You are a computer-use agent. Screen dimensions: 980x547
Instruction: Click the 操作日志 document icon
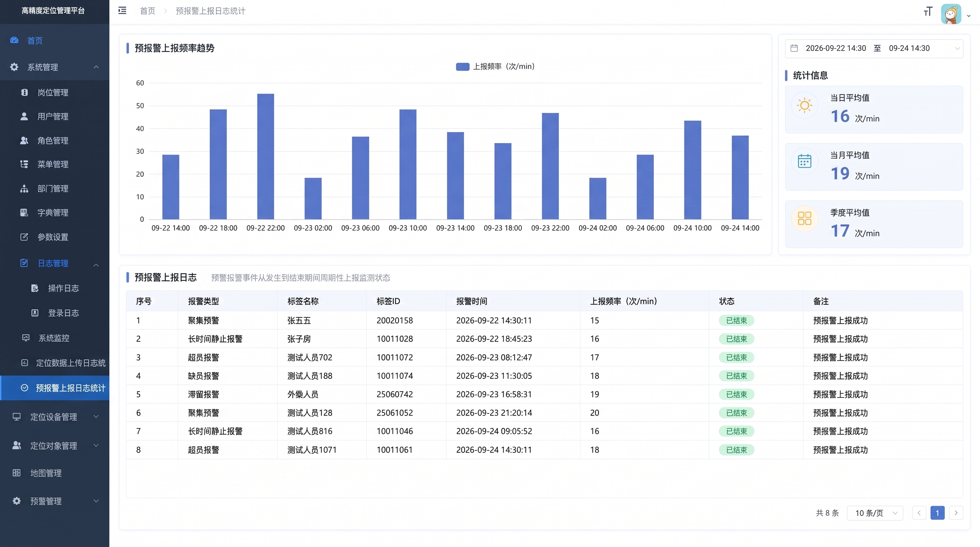point(35,288)
